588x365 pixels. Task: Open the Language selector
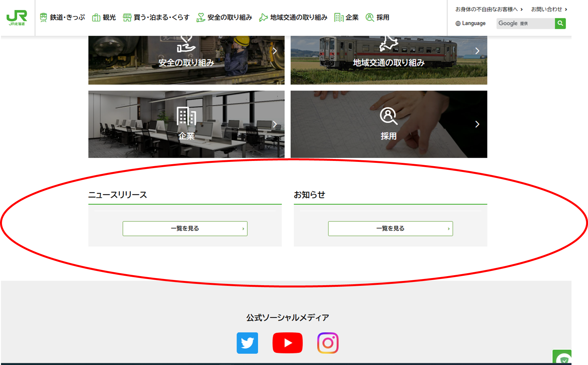(x=471, y=23)
